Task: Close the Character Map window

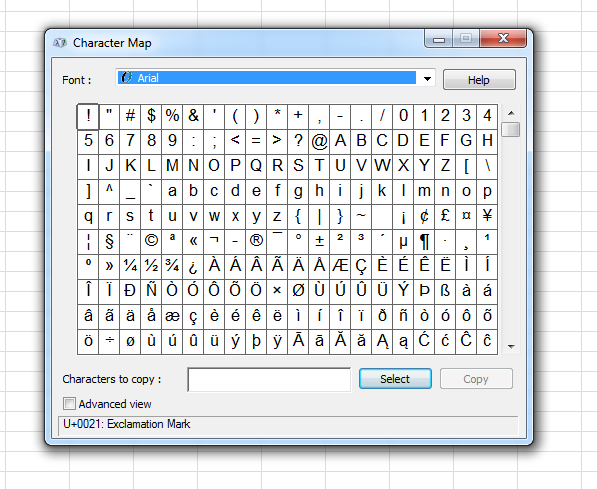Action: tap(503, 38)
